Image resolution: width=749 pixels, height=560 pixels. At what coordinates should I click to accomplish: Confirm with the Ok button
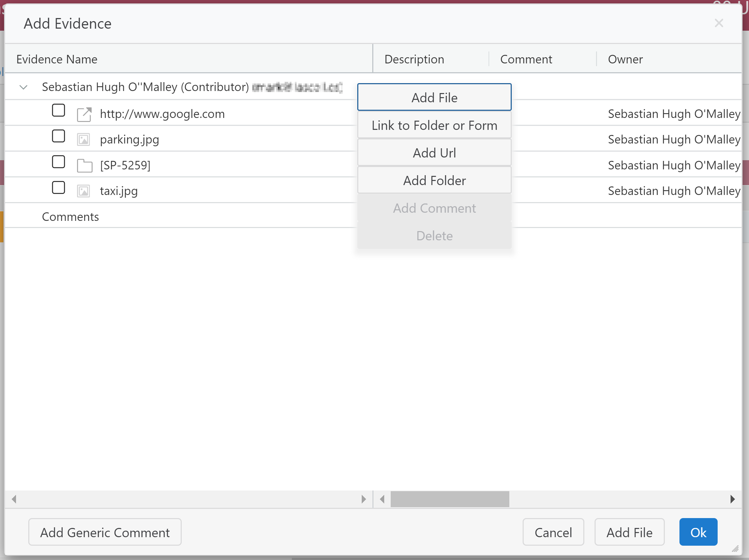[698, 532]
